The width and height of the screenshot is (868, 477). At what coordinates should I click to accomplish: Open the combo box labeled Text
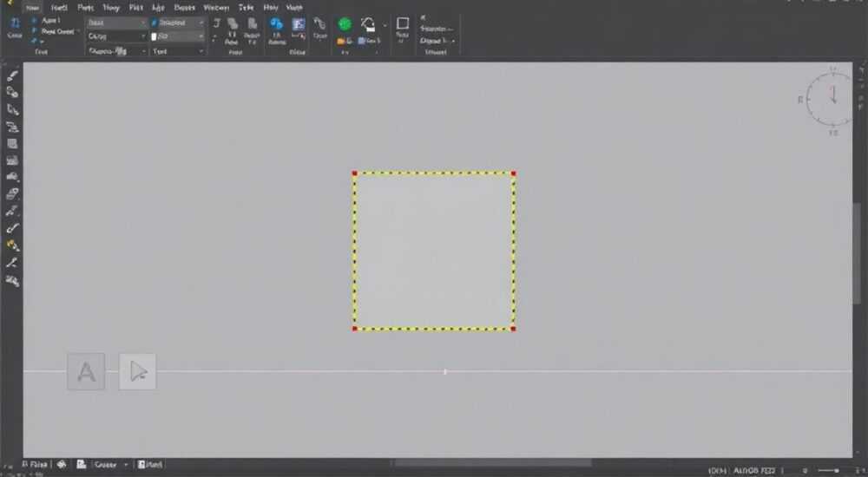[178, 51]
